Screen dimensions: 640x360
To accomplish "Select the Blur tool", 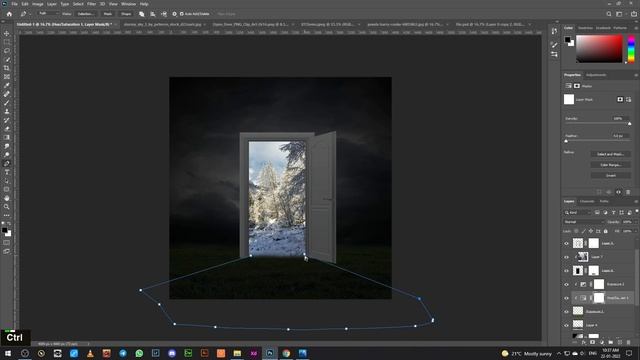I will 7,146.
